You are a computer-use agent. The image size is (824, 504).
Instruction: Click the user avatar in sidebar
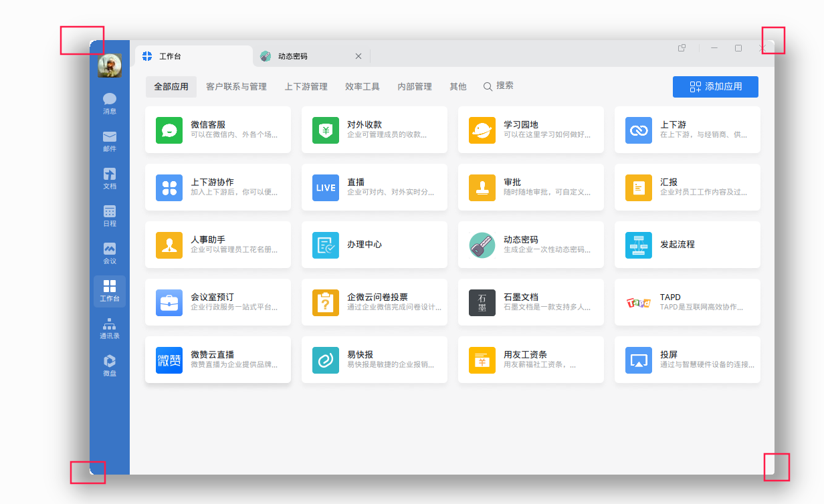coord(110,66)
